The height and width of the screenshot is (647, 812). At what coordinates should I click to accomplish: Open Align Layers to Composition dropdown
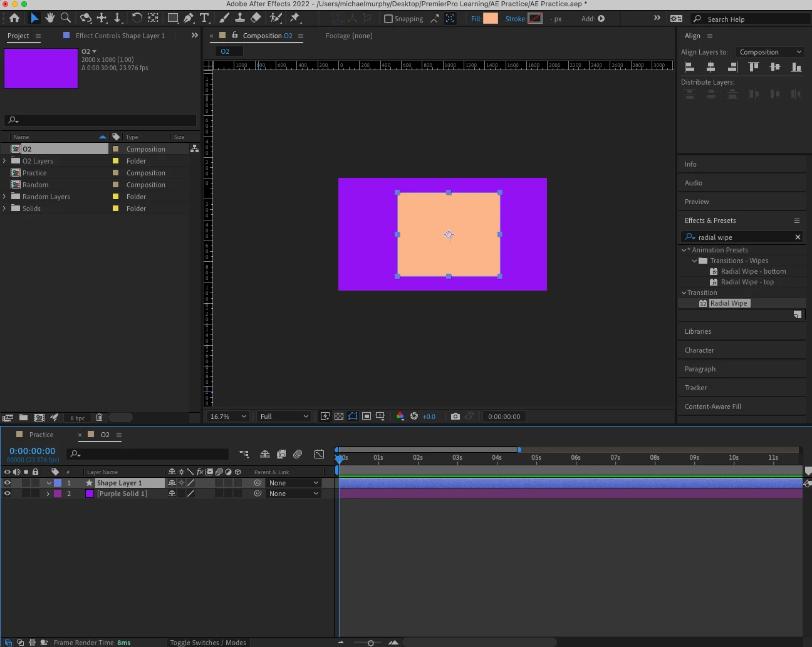(x=770, y=52)
